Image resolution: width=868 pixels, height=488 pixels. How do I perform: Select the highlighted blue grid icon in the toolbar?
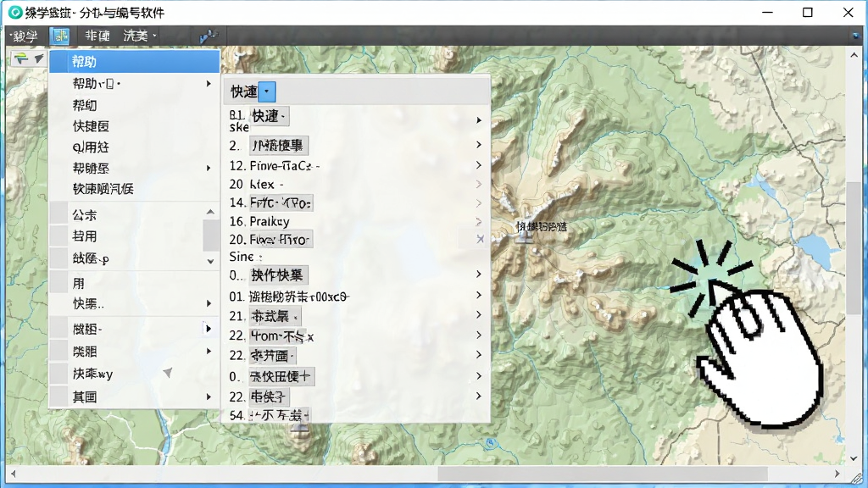[60, 36]
